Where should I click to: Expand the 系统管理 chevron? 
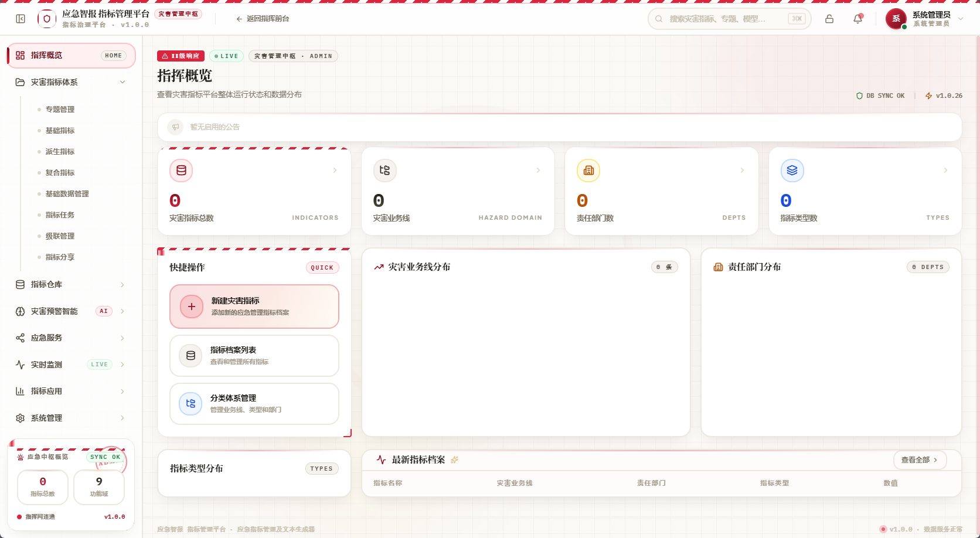[122, 418]
